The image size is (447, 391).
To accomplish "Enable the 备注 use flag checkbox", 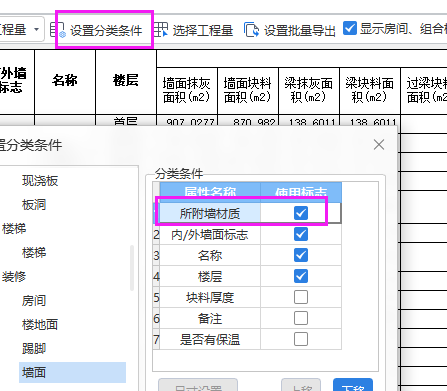I will (x=301, y=318).
